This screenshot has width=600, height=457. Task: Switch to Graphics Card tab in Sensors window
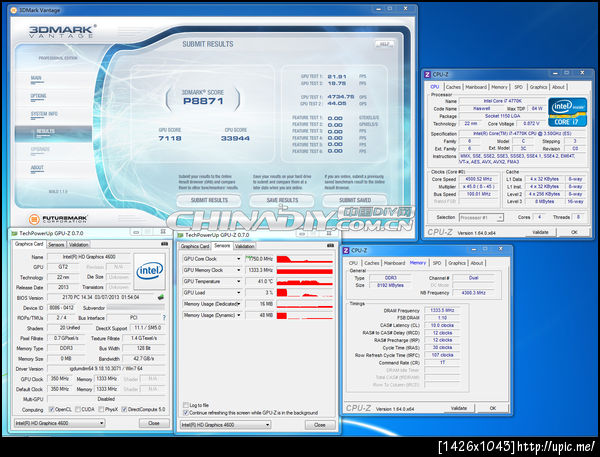[195, 246]
